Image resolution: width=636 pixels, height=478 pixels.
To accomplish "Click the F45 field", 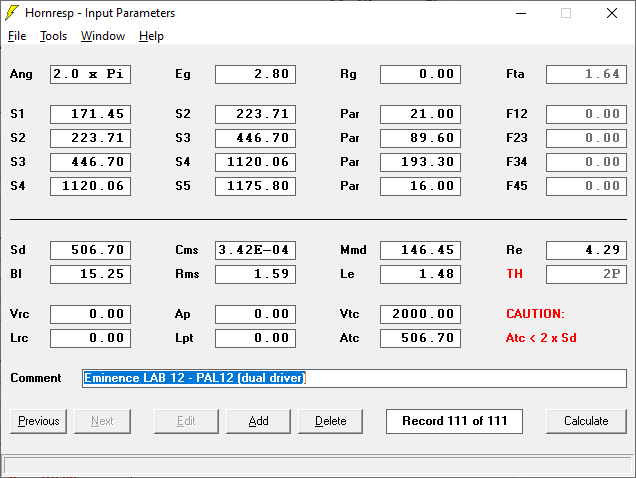I will point(586,186).
